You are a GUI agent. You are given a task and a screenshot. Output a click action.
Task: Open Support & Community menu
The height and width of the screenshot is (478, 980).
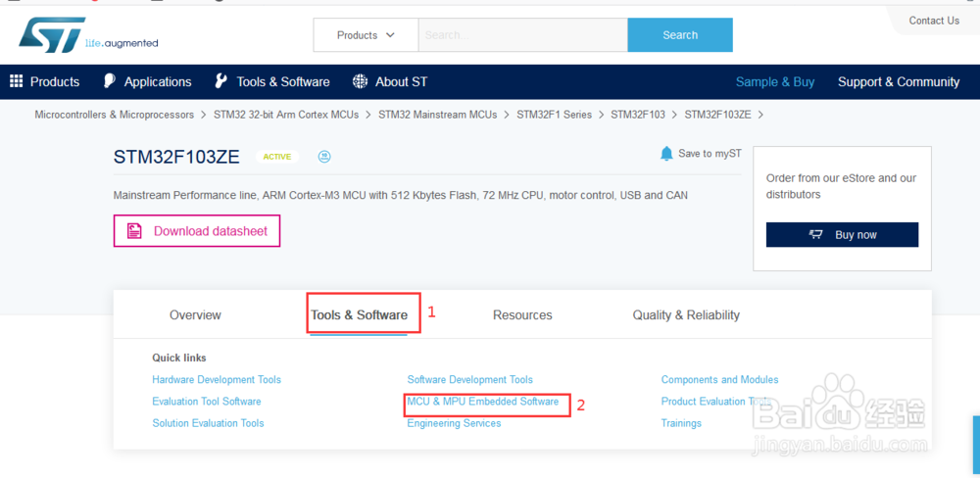tap(898, 82)
